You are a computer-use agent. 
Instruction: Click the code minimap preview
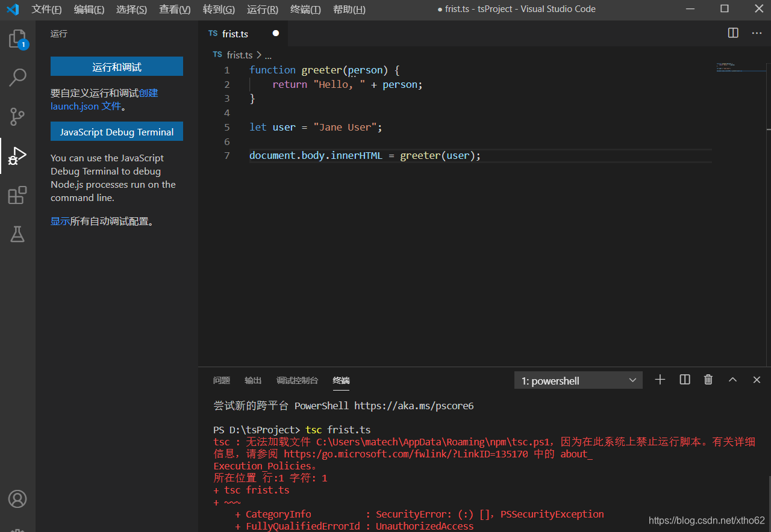click(741, 67)
